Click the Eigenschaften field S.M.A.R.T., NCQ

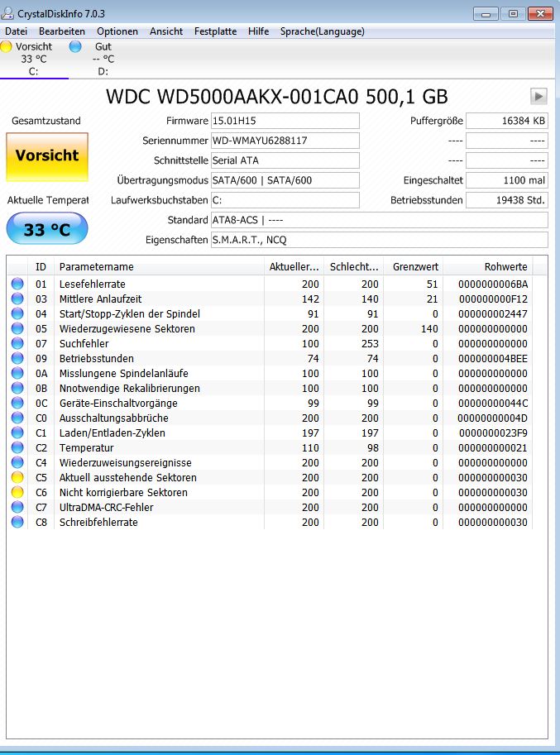click(x=380, y=240)
